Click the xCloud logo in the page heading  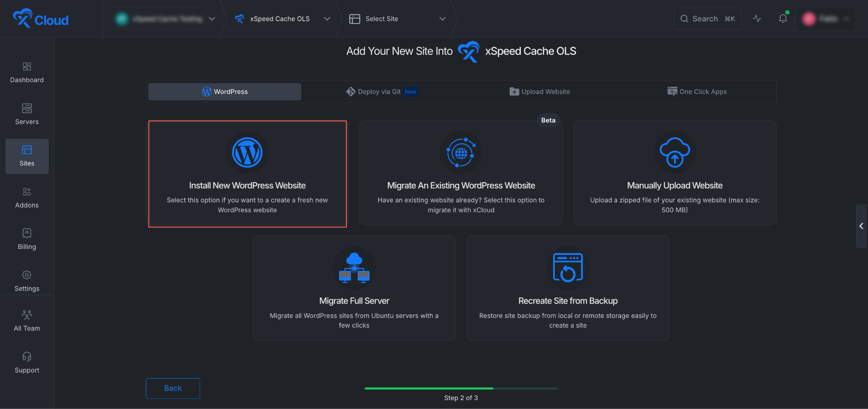469,51
